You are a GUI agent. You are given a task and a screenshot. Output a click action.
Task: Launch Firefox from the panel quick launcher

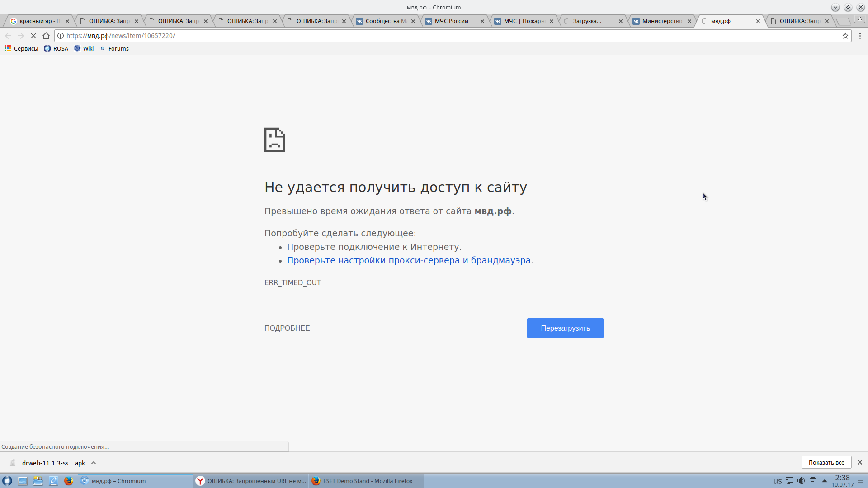point(68,481)
